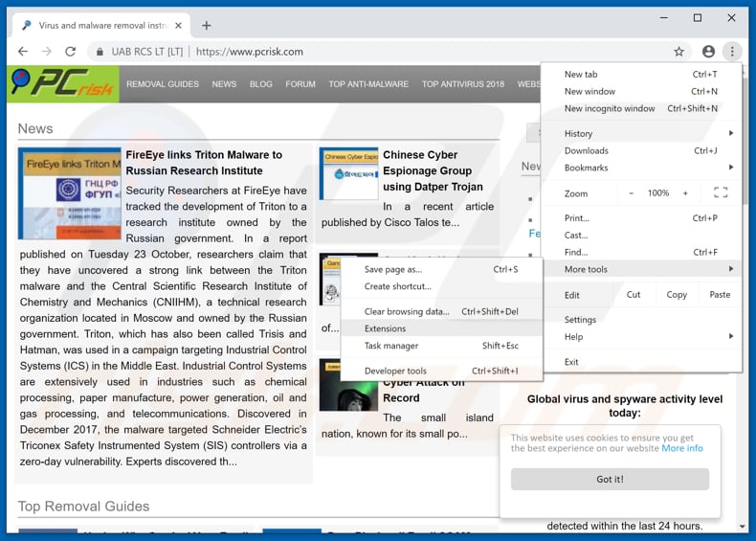Open Downloads from the Chrome menu
756x541 pixels.
(x=642, y=150)
